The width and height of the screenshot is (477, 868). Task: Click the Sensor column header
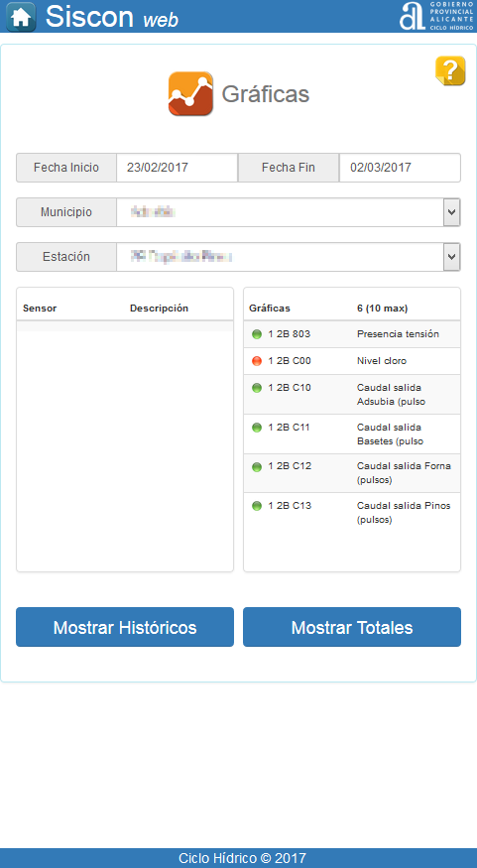pos(40,309)
